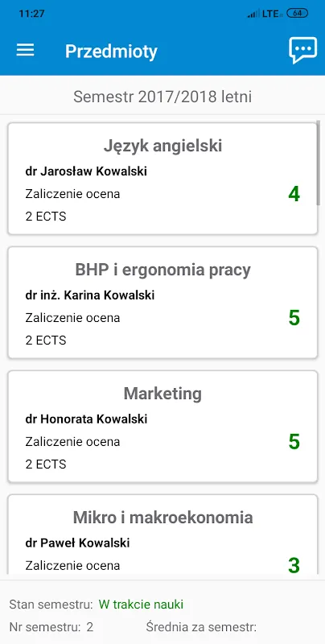Tap the battery level indicator
This screenshot has width=325, height=644.
point(297,13)
